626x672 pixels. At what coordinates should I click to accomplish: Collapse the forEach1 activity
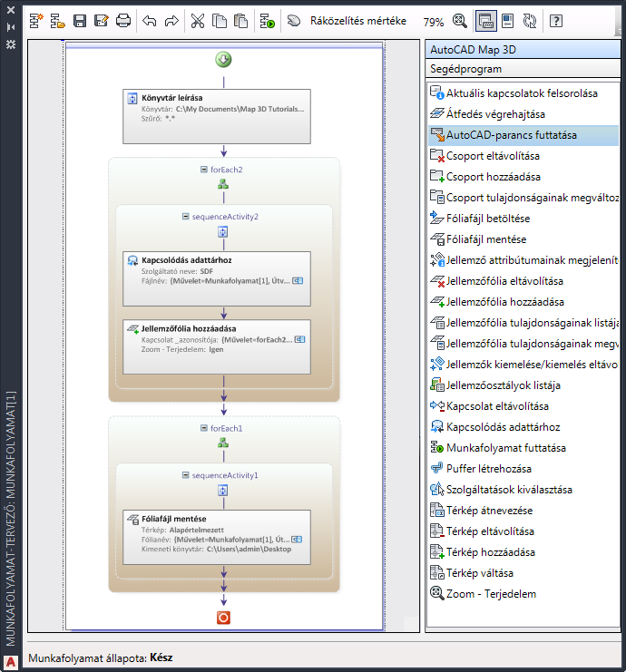(204, 428)
